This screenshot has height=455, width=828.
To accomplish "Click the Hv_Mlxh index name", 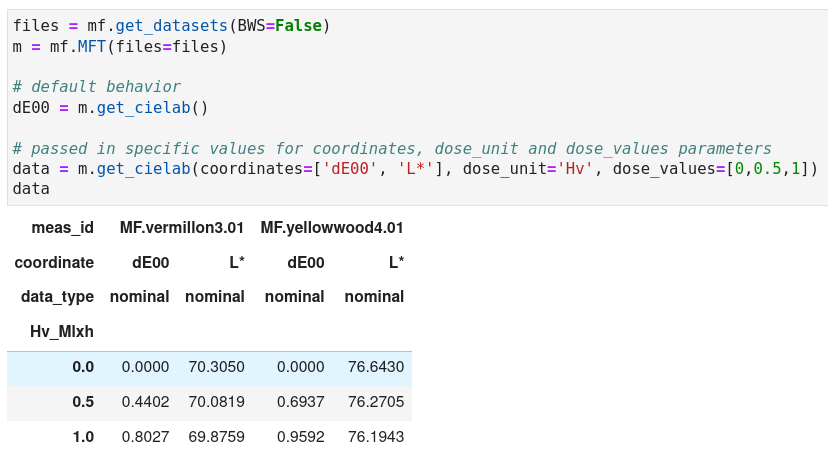I will pos(62,331).
